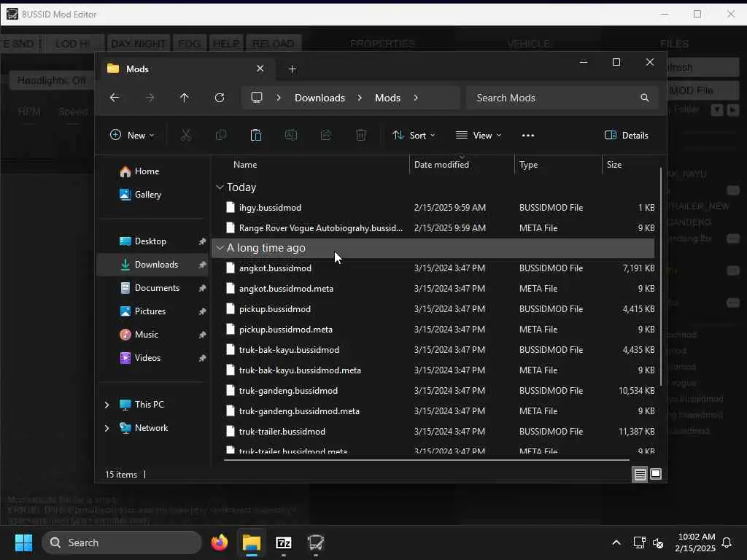Refresh the Mods folder view
This screenshot has height=560, width=747.
tap(220, 98)
